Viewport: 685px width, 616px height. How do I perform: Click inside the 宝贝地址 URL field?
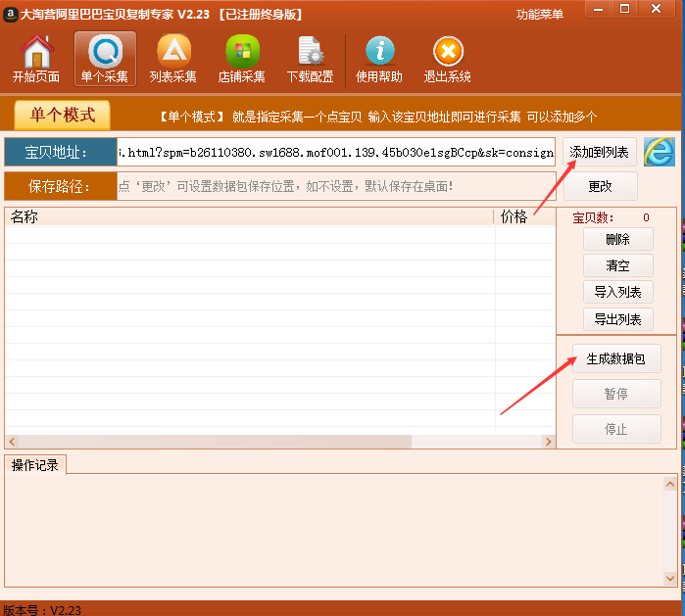335,153
